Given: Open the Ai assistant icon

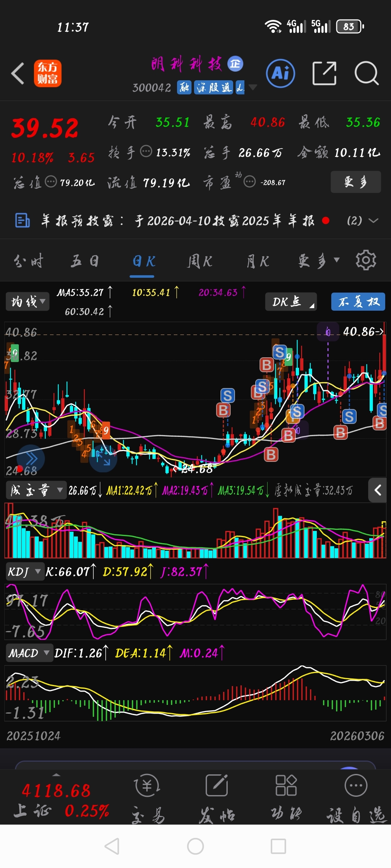Looking at the screenshot, I should click(x=281, y=73).
